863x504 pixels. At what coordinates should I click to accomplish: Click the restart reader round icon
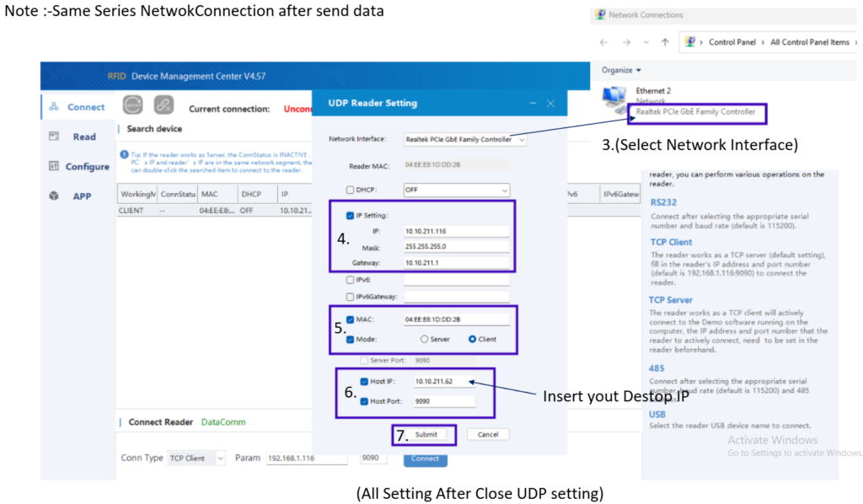(132, 105)
